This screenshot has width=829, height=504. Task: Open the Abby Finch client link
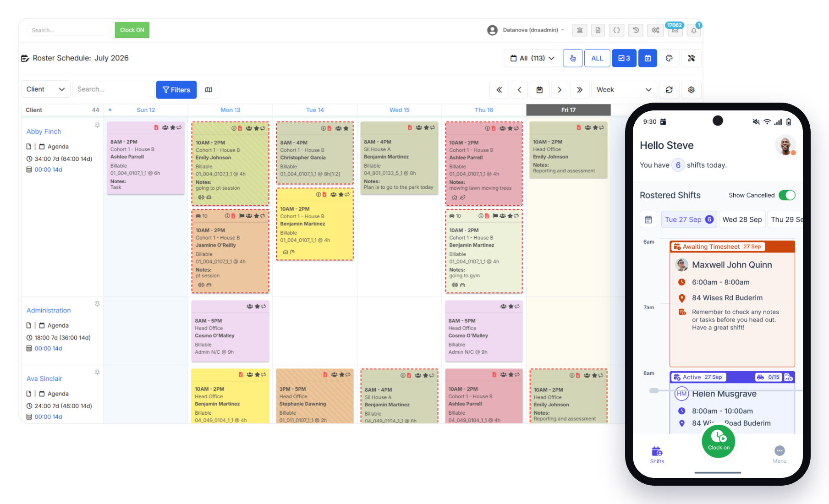pos(44,131)
